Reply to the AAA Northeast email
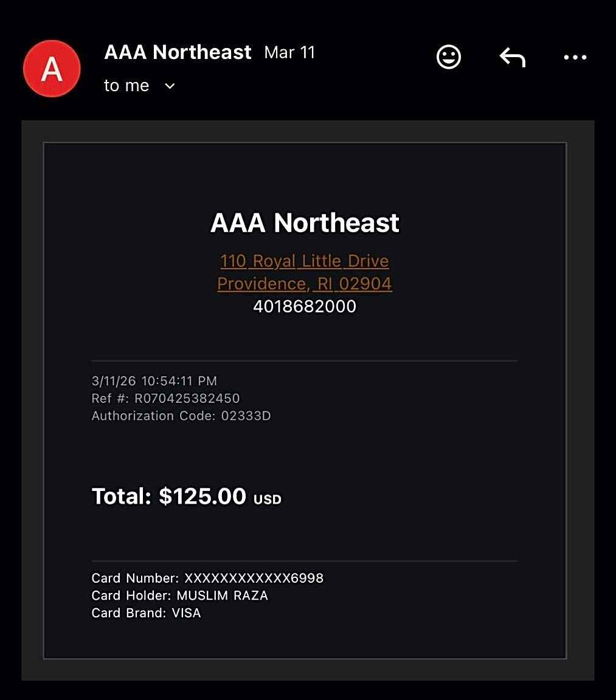The image size is (616, 700). click(x=512, y=57)
